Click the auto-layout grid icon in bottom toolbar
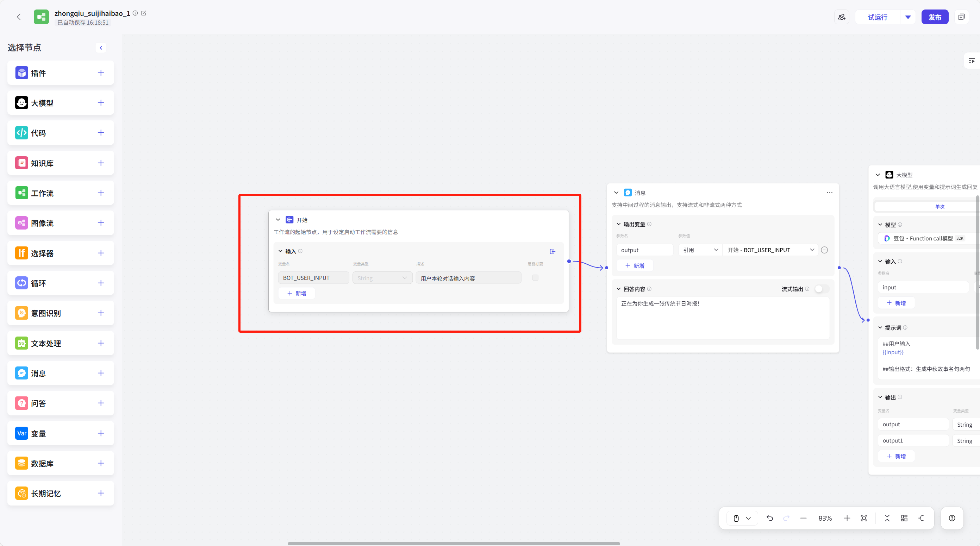Viewport: 980px width, 546px height. (904, 518)
